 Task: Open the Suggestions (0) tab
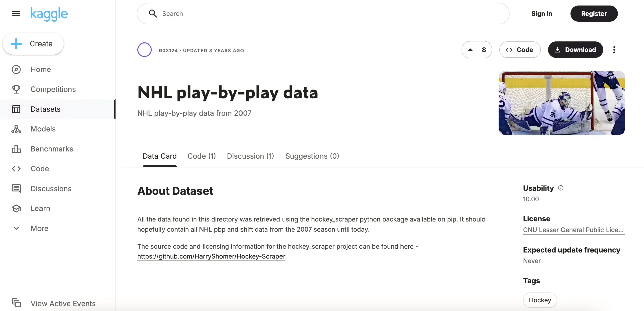[x=312, y=156]
